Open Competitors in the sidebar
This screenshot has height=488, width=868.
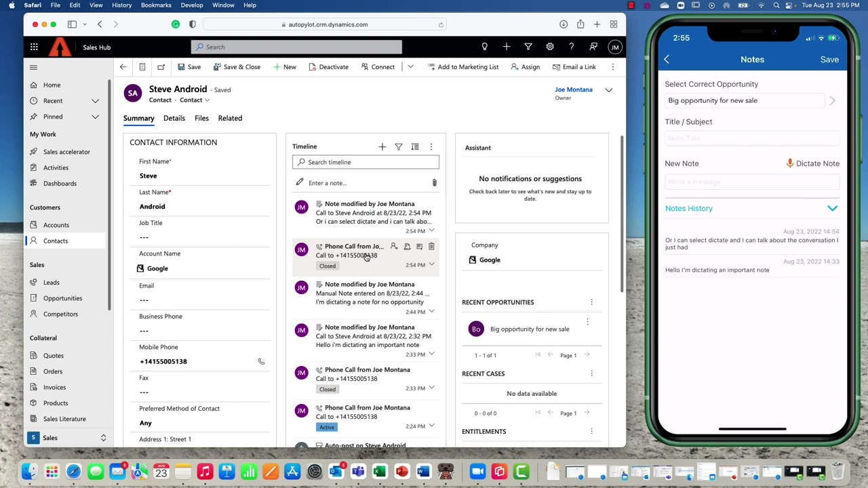pyautogui.click(x=60, y=314)
